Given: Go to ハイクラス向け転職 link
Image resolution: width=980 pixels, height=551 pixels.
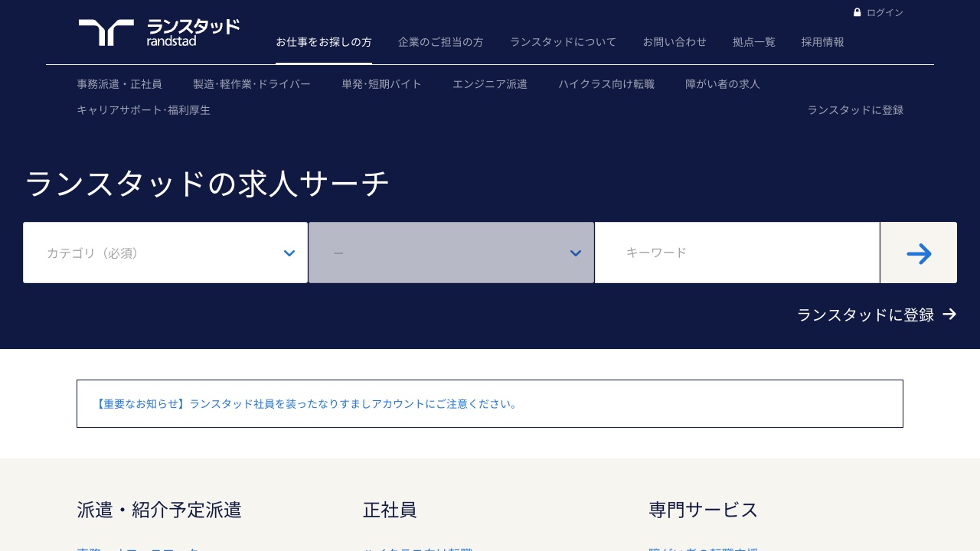Looking at the screenshot, I should pos(606,84).
